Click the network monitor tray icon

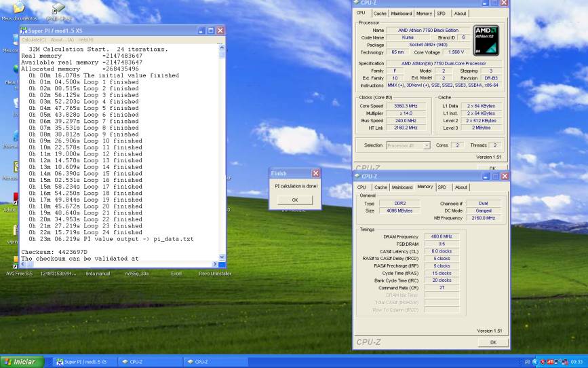coord(558,362)
